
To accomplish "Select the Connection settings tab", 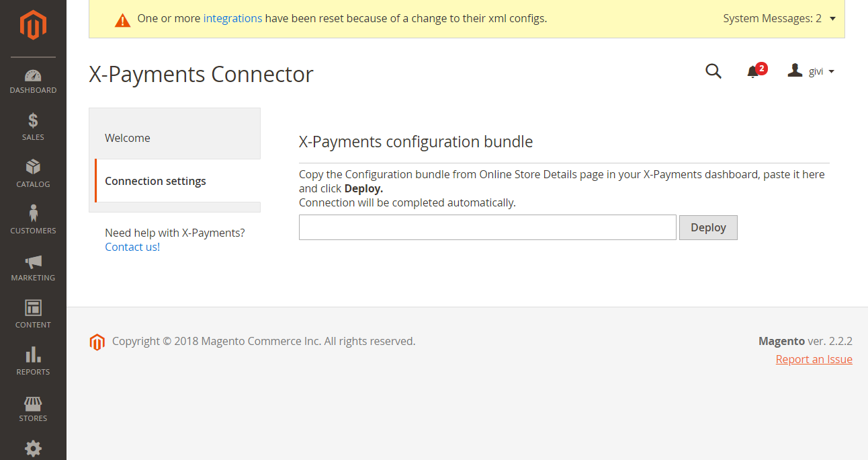I will (x=177, y=181).
